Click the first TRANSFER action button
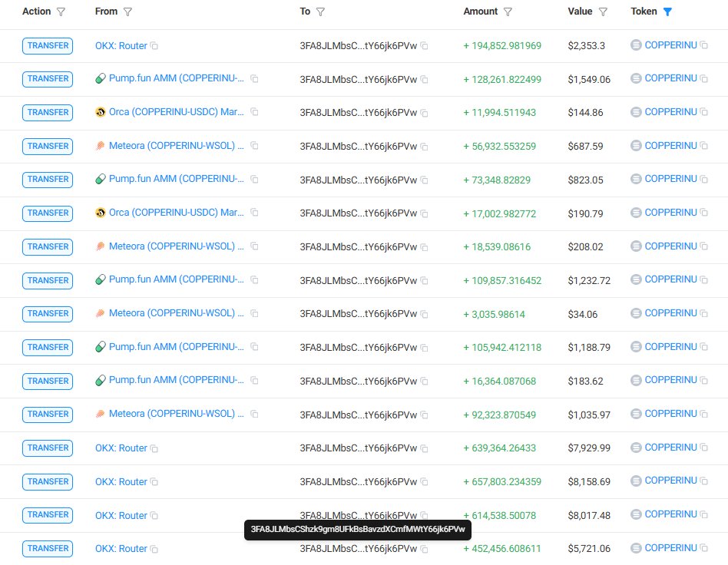This screenshot has height=565, width=728. click(48, 45)
